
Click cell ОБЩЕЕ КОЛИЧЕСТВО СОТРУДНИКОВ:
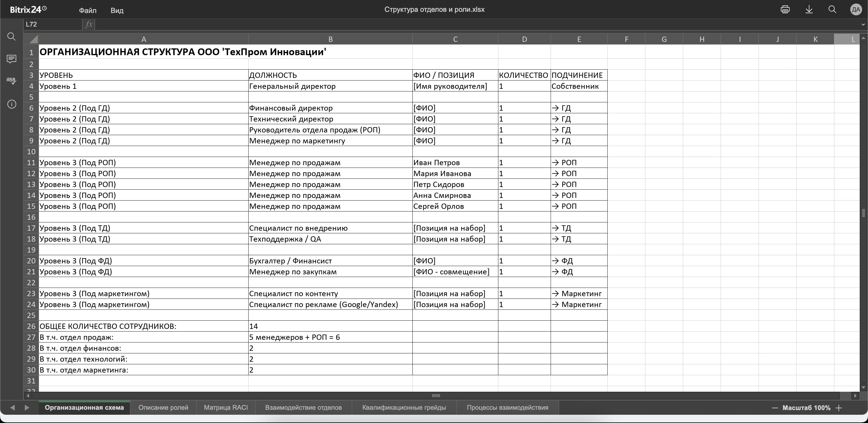[x=143, y=326]
